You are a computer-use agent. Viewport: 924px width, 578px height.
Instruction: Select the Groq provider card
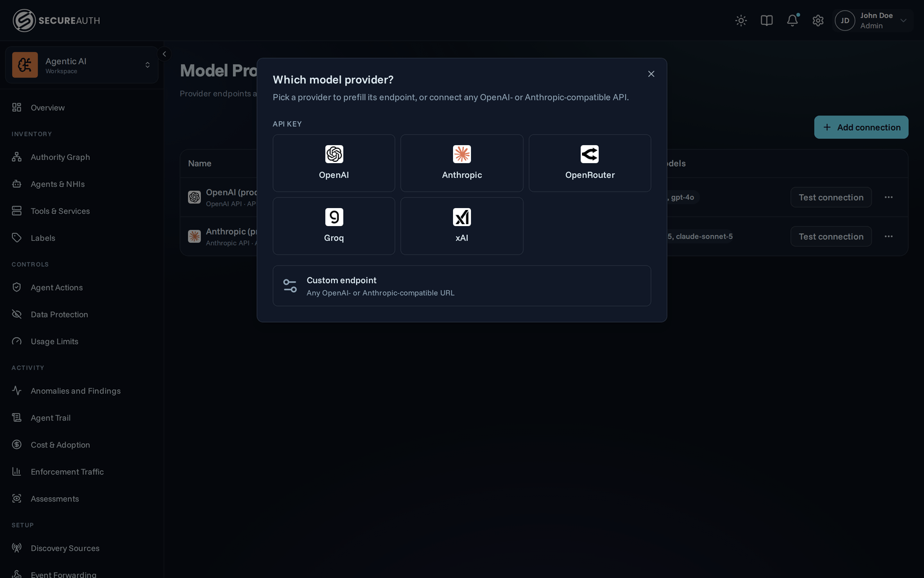[334, 226]
